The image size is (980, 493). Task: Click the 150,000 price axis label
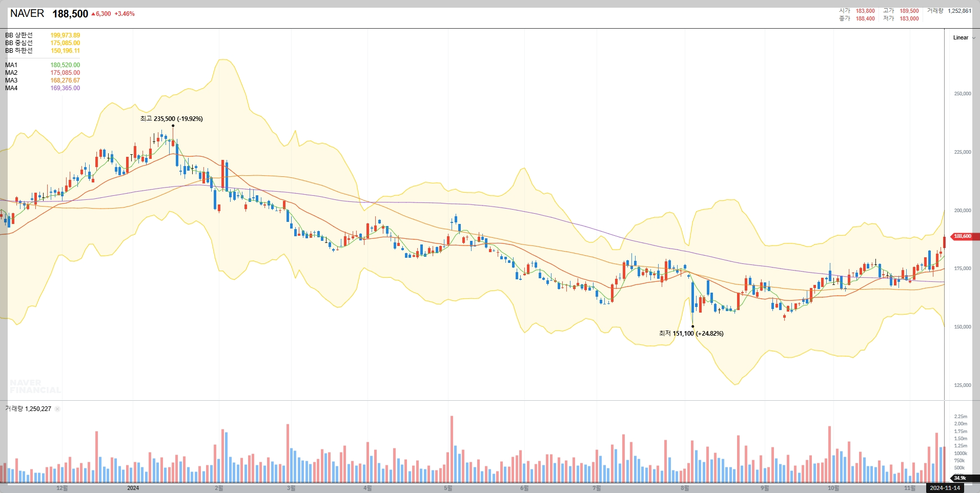click(963, 327)
